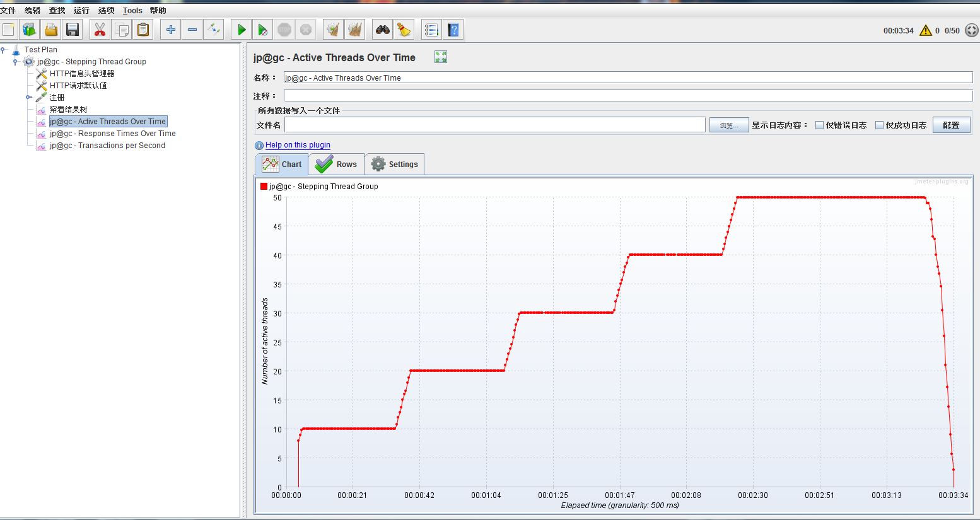The image size is (980, 520).
Task: Click the 文件名 filename input field
Action: click(495, 125)
